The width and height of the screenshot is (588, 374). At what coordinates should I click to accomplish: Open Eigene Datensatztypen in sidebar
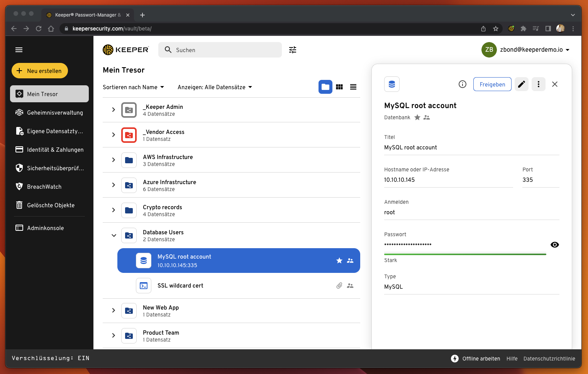[x=49, y=131]
